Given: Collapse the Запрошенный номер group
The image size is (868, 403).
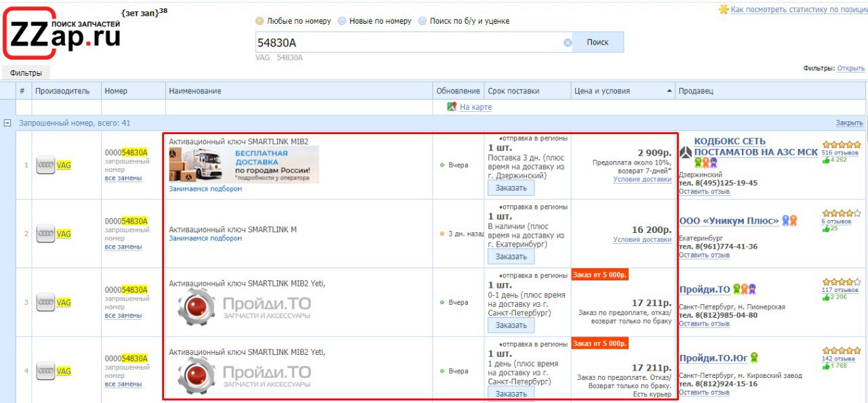Looking at the screenshot, I should coord(7,123).
